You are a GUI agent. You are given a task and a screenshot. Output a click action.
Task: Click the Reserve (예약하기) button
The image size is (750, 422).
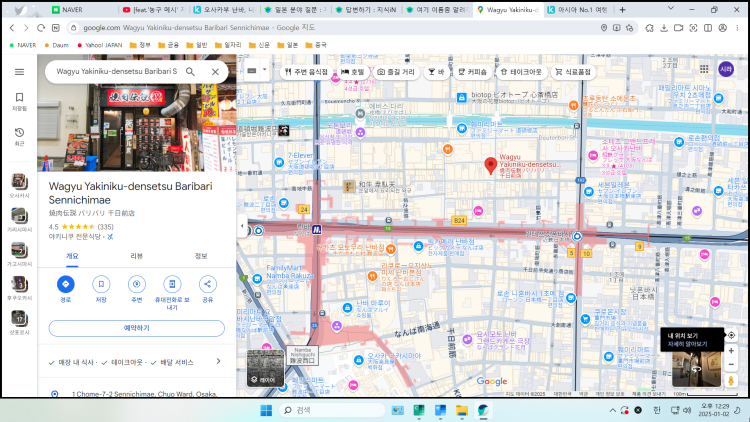click(x=136, y=328)
